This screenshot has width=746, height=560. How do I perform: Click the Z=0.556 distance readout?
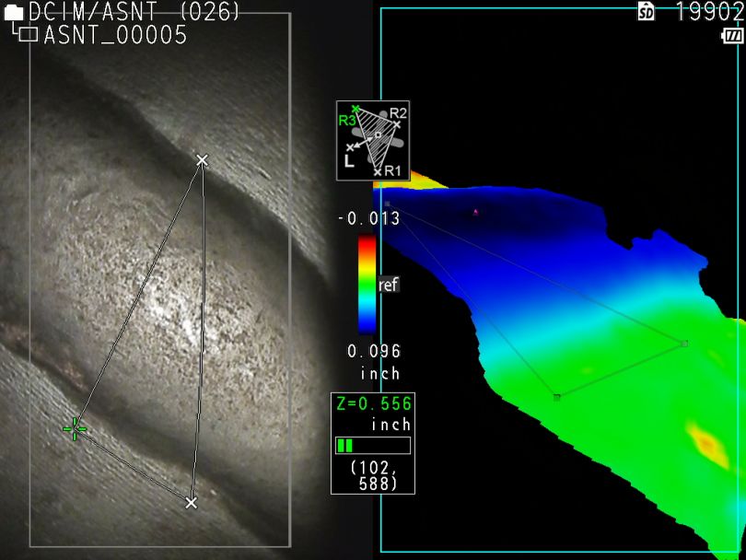373,404
